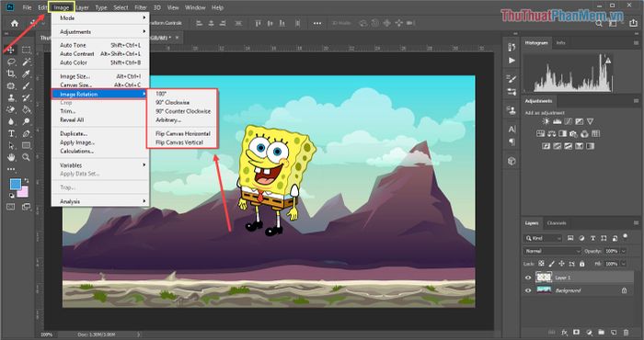Add a Levels adjustment
Viewport: 644px width, 340px height.
557,121
